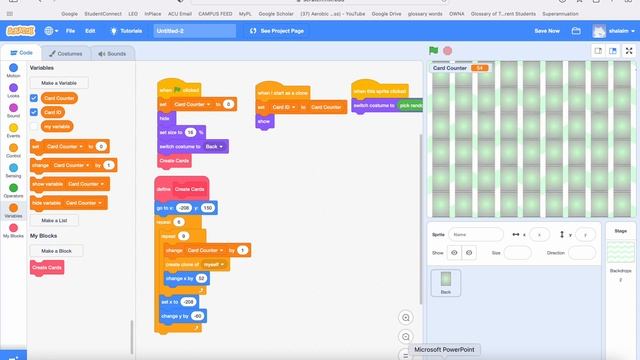Screen dimensions: 640x360
Task: Open the Sensing blocks category
Action: tap(13, 170)
